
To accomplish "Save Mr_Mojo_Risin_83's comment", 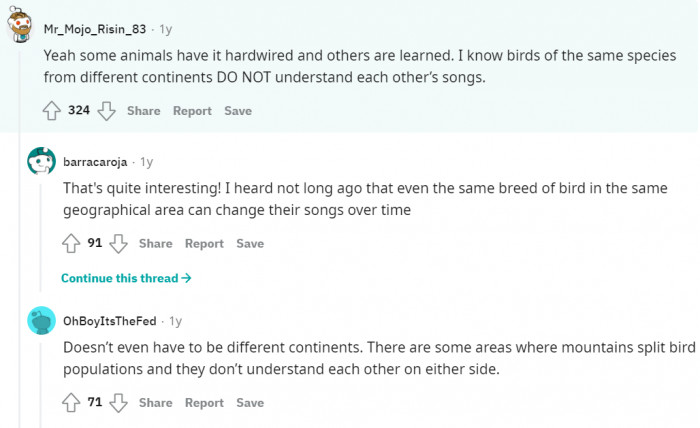I will 238,111.
